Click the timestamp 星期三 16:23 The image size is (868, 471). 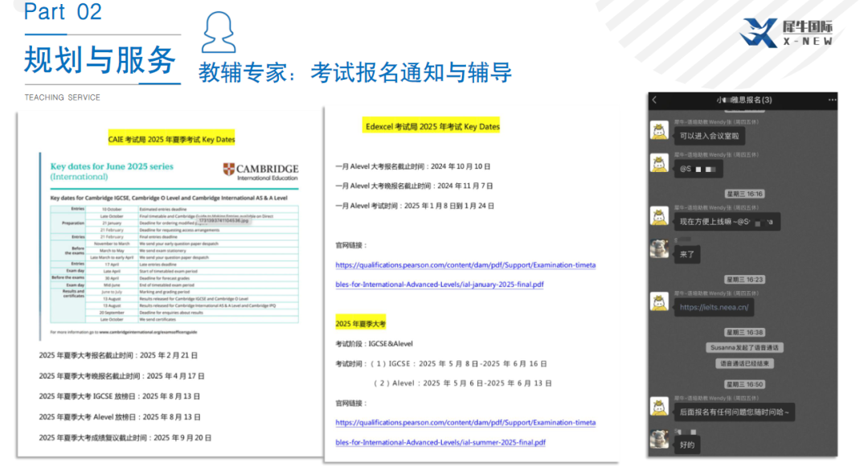(744, 280)
